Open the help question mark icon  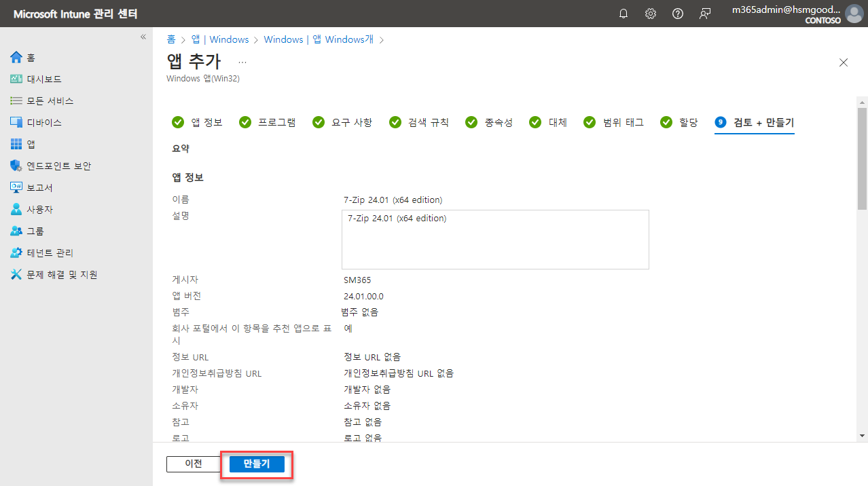coord(677,13)
